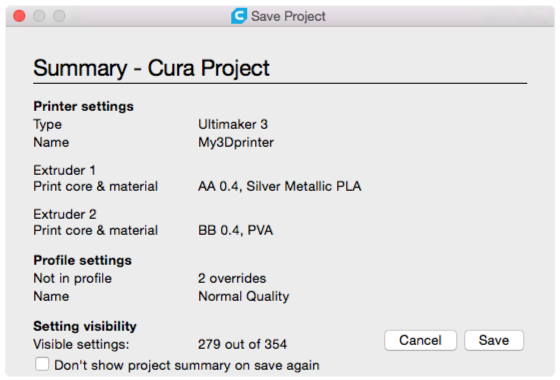Click the "Extruder 1" label

pyautogui.click(x=64, y=170)
